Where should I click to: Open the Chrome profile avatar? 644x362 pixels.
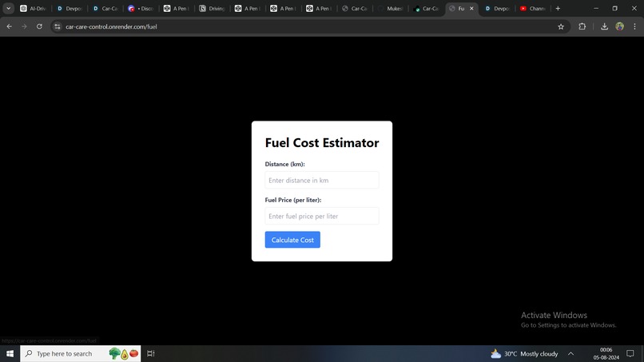pos(620,26)
